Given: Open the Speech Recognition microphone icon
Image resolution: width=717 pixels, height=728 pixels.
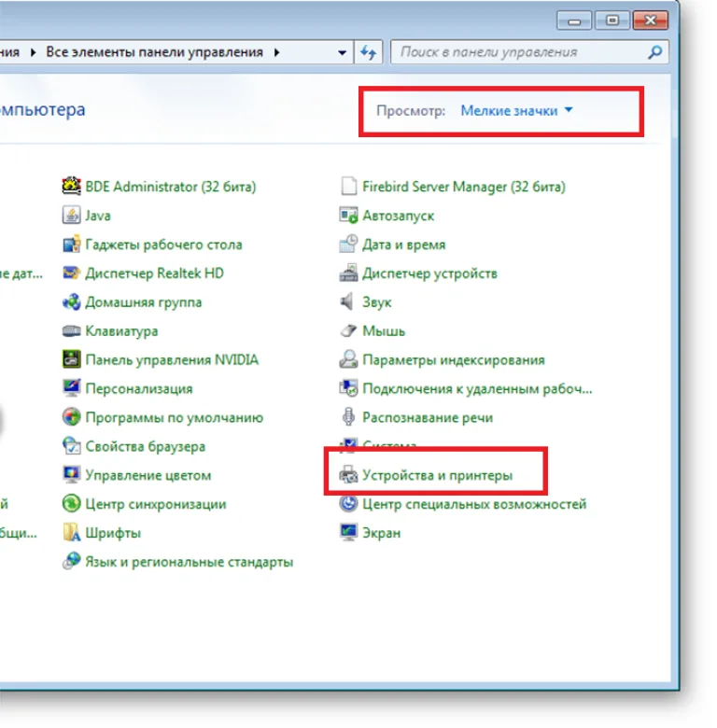Looking at the screenshot, I should point(348,417).
